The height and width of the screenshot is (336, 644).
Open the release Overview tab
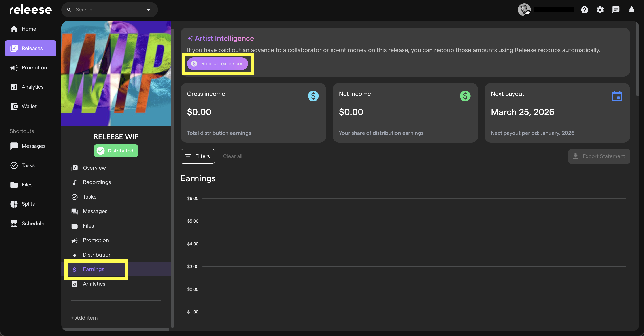click(x=116, y=168)
